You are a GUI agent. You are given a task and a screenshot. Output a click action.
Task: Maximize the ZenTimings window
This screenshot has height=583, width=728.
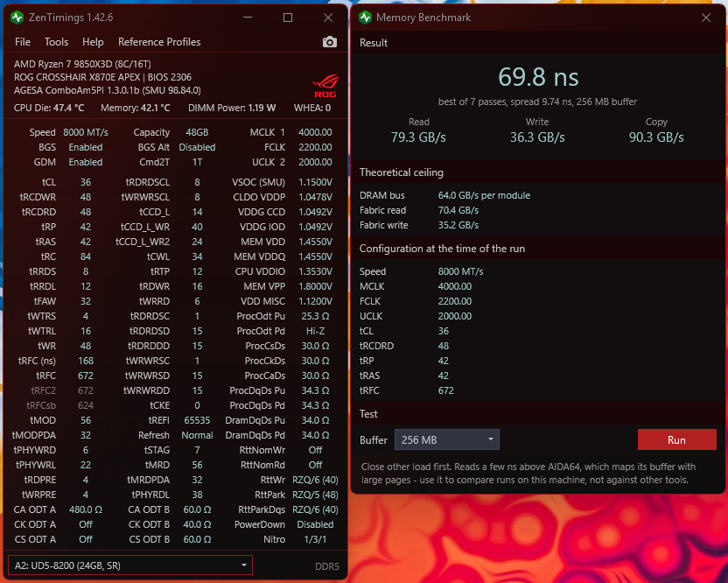point(288,18)
